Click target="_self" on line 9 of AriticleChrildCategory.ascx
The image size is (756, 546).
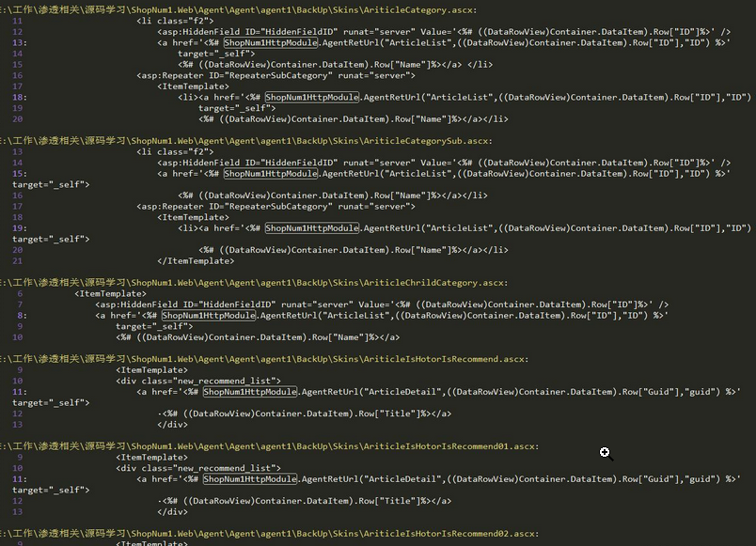click(x=154, y=326)
